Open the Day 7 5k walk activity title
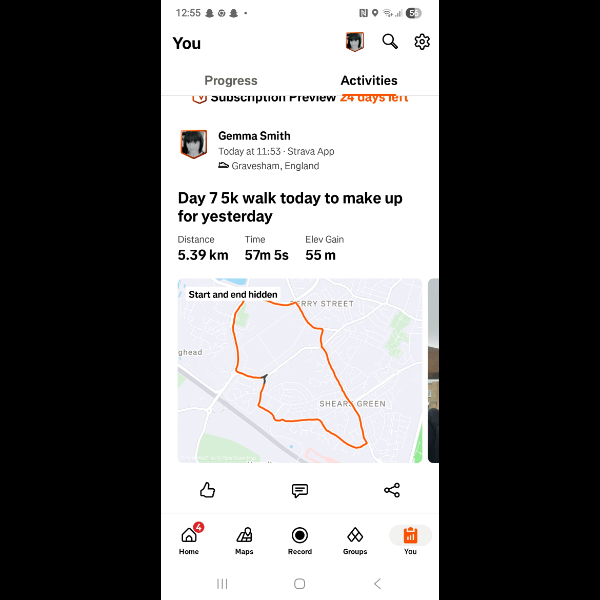Screen dimensions: 600x600 (x=290, y=207)
